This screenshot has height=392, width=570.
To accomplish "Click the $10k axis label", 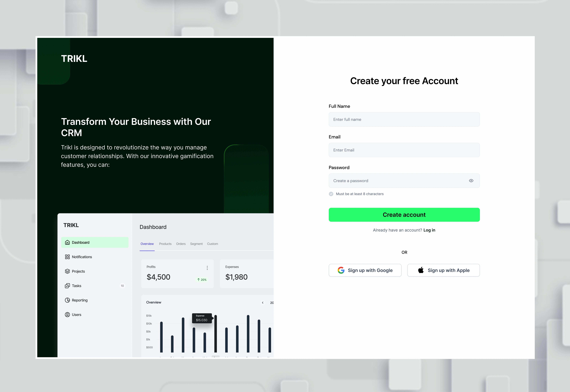I will click(149, 324).
